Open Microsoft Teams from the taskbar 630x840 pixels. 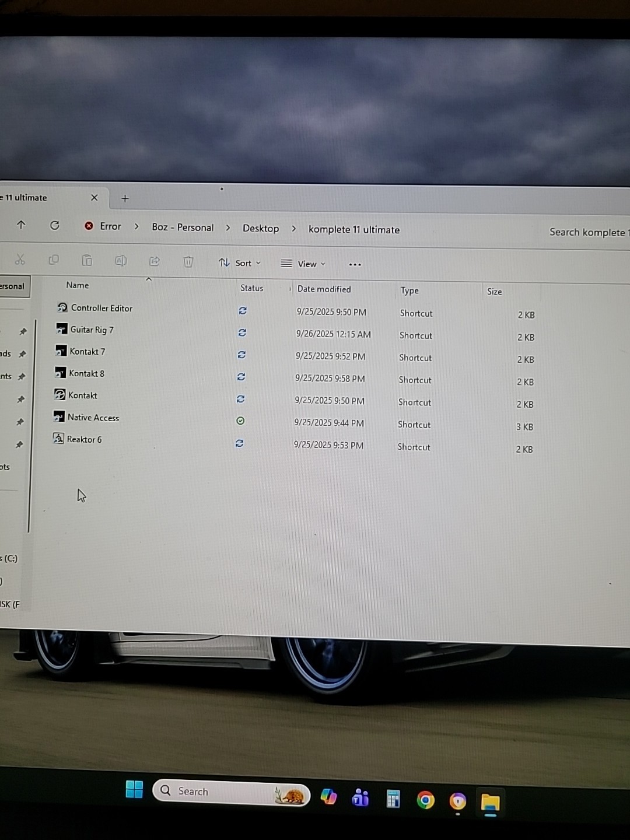360,797
